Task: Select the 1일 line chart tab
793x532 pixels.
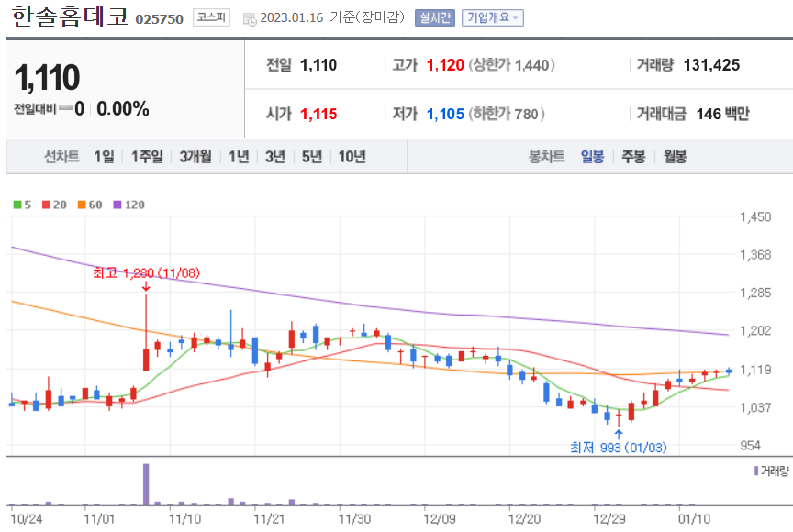Action: coord(105,157)
